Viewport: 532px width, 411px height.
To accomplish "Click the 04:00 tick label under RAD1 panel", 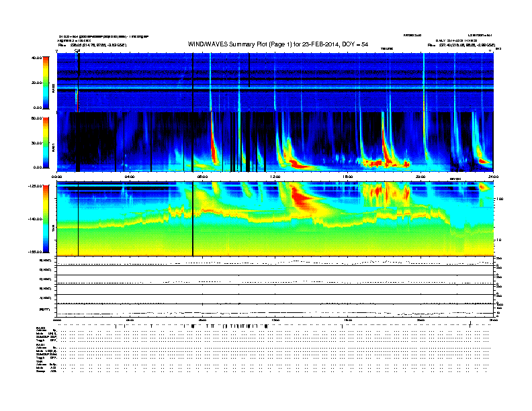I will coord(130,177).
